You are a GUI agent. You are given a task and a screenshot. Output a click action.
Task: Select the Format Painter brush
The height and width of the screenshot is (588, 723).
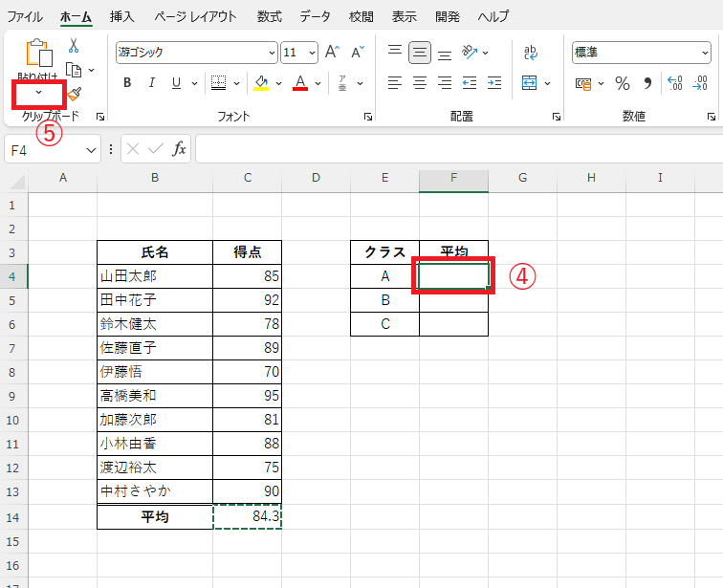(75, 94)
